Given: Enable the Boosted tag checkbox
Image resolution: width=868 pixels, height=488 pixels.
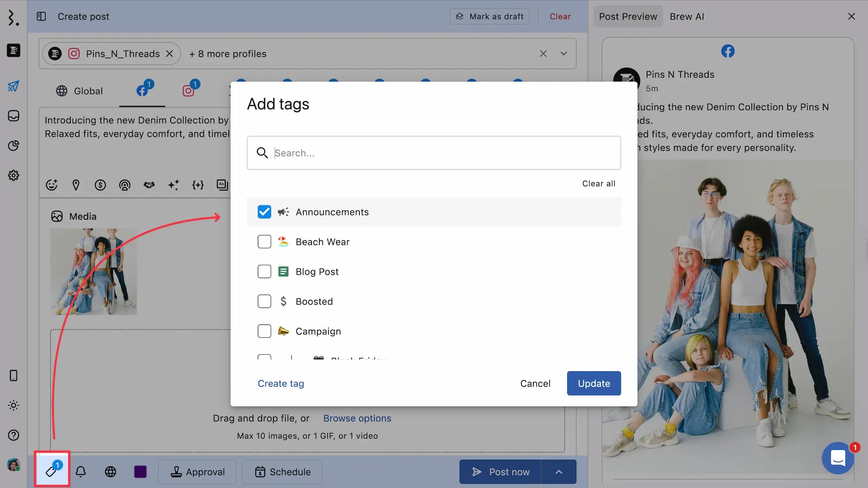Looking at the screenshot, I should point(264,301).
